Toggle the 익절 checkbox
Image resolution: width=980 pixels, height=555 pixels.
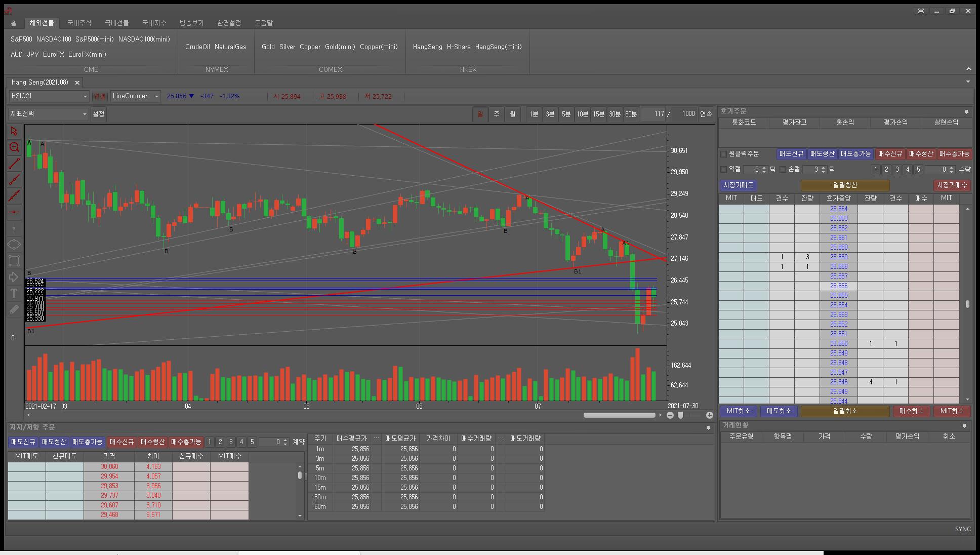tap(723, 169)
